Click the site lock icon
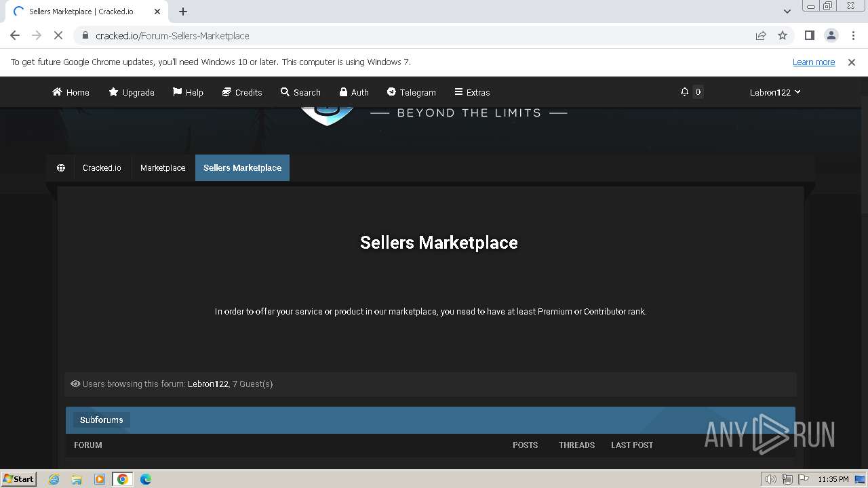This screenshot has height=488, width=868. pyautogui.click(x=85, y=35)
